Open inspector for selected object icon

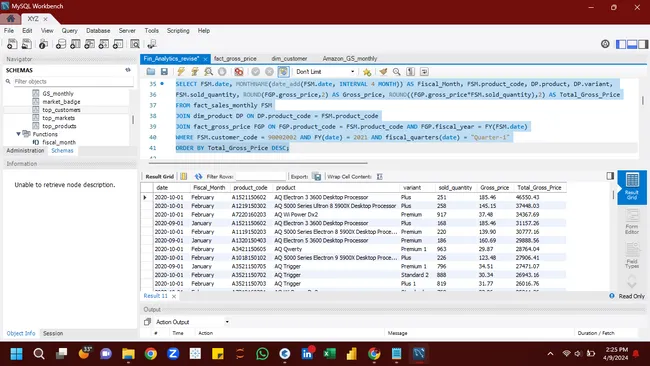43,44
